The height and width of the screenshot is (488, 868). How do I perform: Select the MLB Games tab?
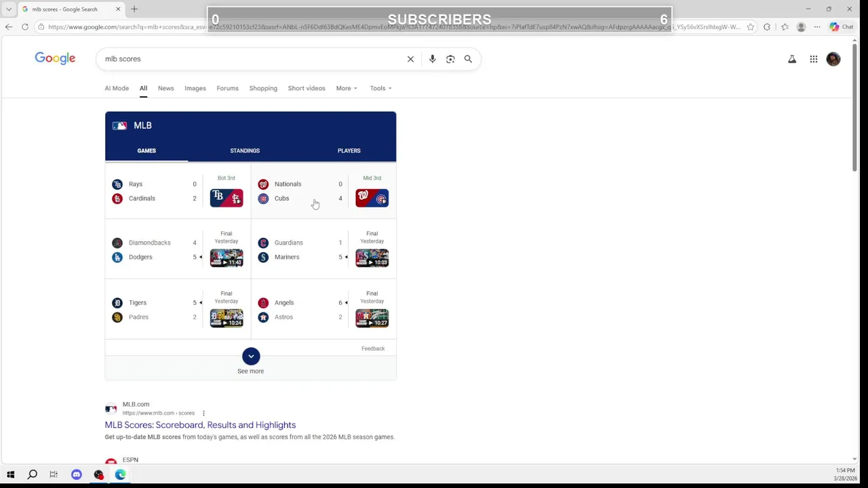point(146,150)
